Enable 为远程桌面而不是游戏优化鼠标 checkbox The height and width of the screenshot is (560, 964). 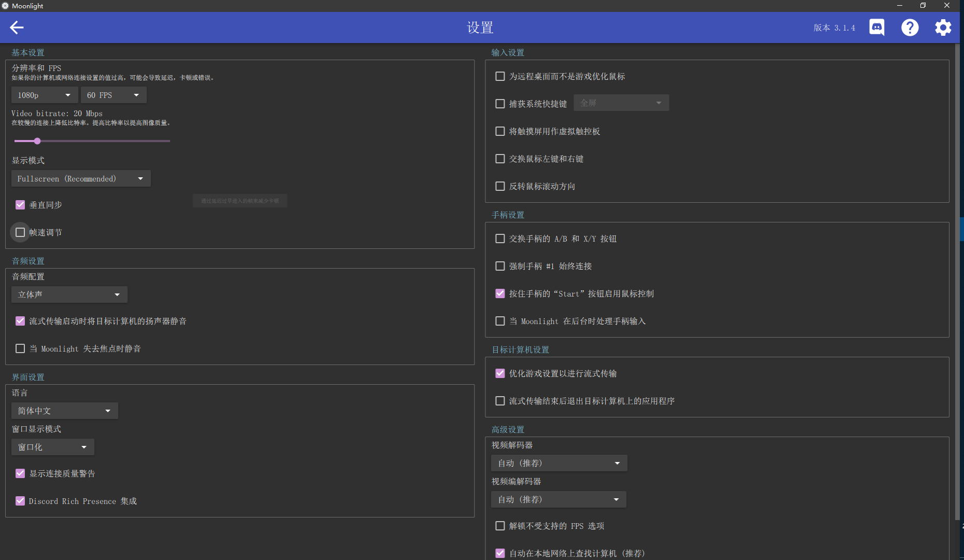tap(500, 76)
